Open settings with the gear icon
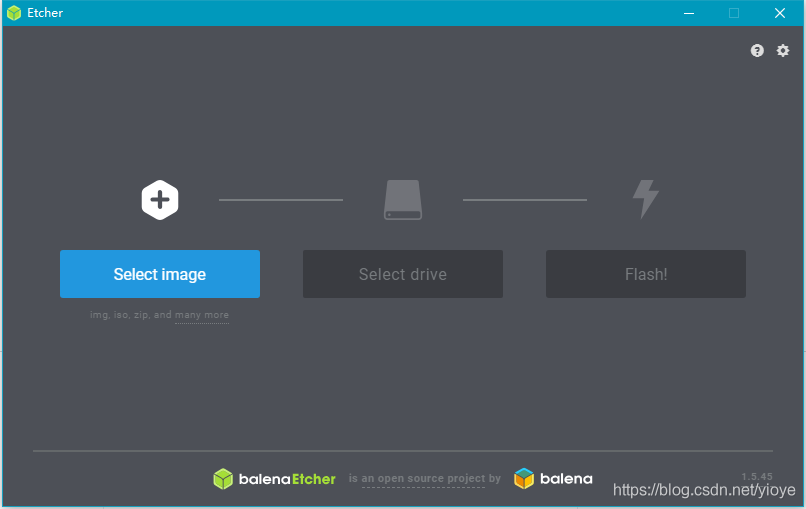The image size is (806, 509). (x=782, y=50)
